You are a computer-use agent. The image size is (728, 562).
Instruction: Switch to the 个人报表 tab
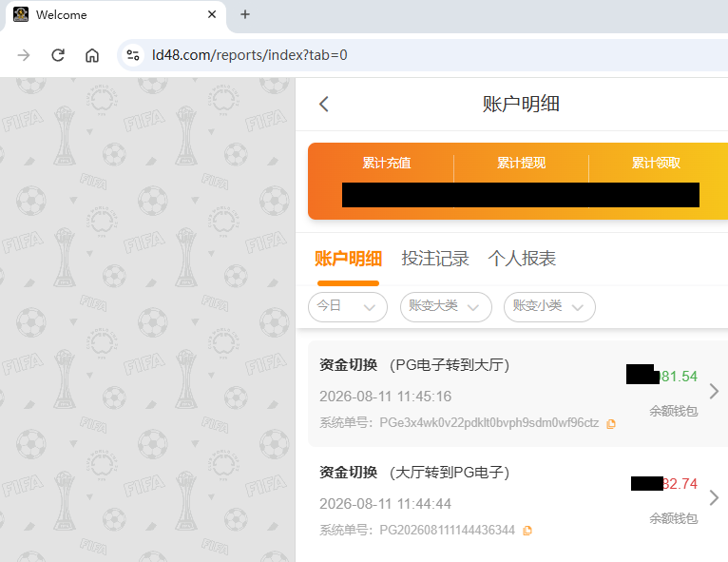pyautogui.click(x=522, y=259)
